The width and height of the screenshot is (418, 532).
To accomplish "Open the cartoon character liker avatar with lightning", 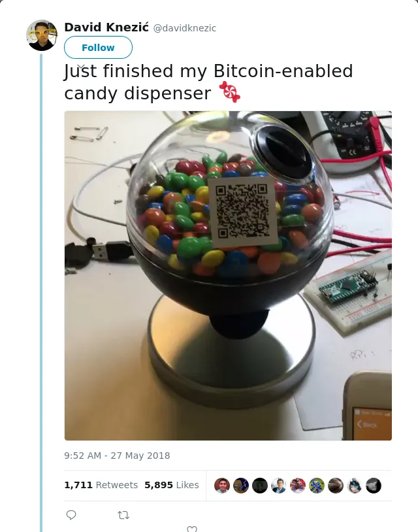I will [241, 486].
